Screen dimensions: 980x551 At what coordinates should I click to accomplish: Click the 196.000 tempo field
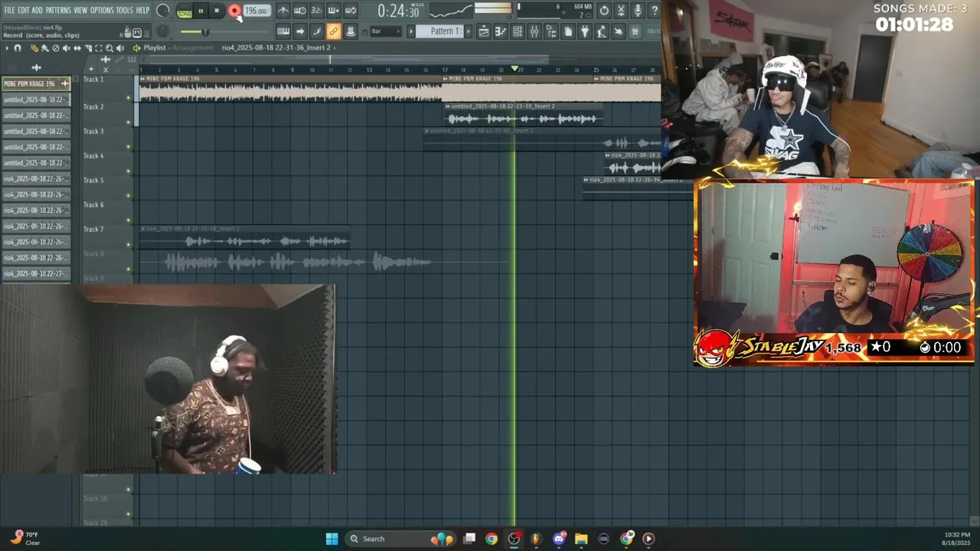(256, 11)
